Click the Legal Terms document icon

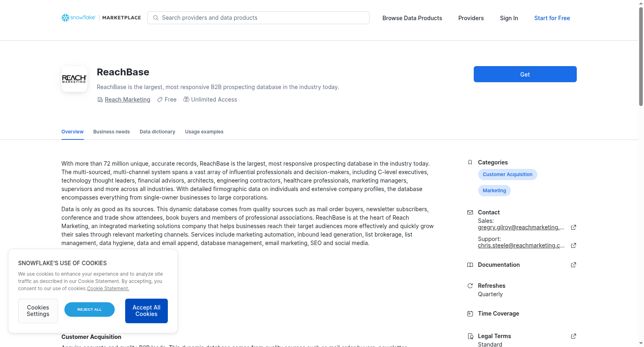[x=470, y=336]
